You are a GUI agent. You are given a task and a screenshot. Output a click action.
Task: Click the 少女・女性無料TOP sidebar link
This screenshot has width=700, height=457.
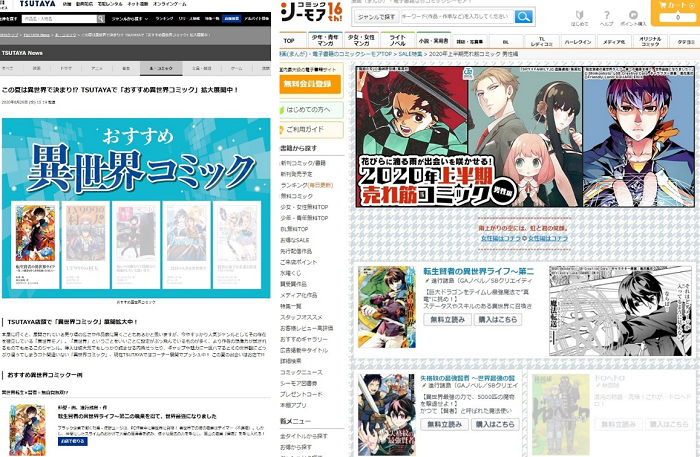point(304,207)
